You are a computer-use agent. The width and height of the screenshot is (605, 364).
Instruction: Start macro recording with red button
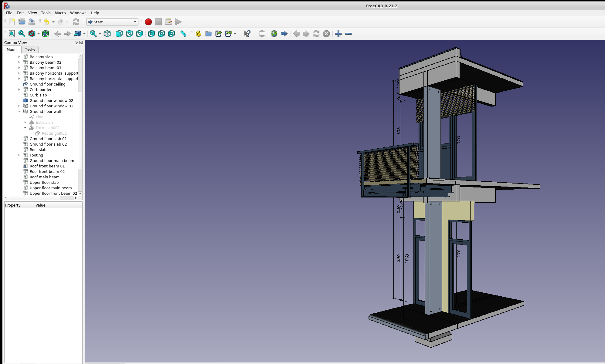[148, 22]
